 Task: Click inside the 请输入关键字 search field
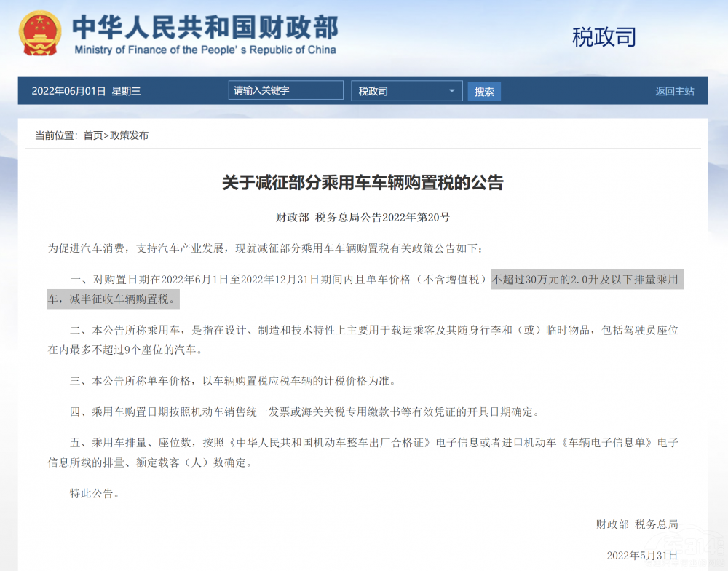coord(285,90)
